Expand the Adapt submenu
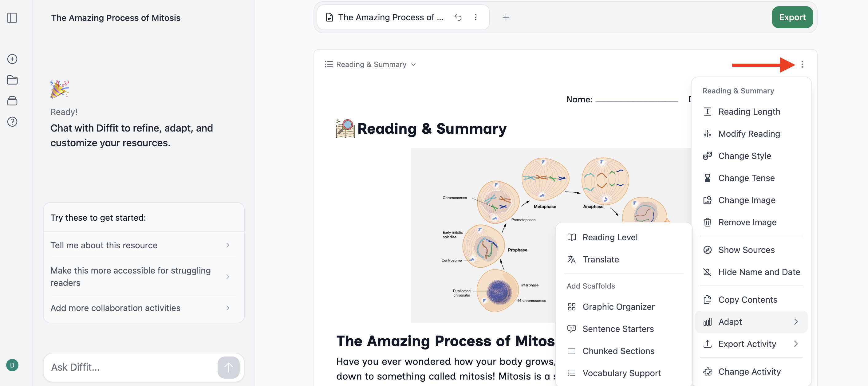This screenshot has width=868, height=386. 751,322
